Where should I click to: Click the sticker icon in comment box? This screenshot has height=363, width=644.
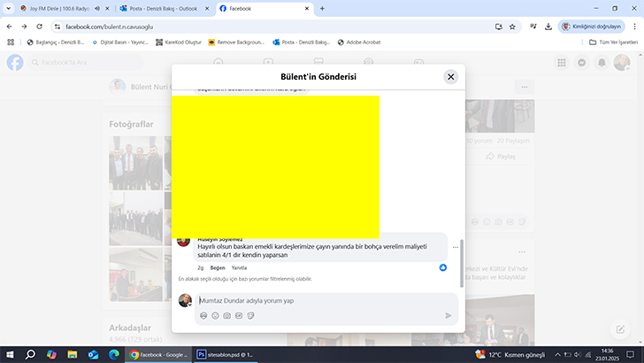pyautogui.click(x=250, y=315)
